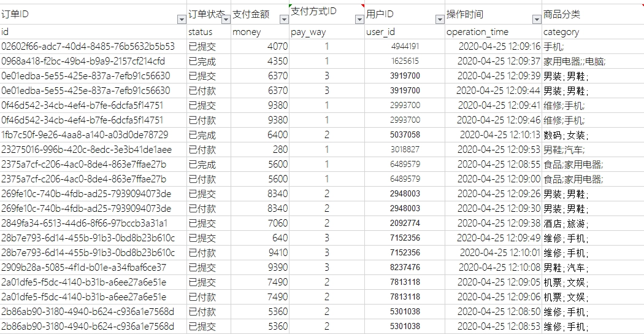The height and width of the screenshot is (334, 644).
Task: Click the time cell 2020-04-25 12:08:50
Action: click(x=494, y=312)
